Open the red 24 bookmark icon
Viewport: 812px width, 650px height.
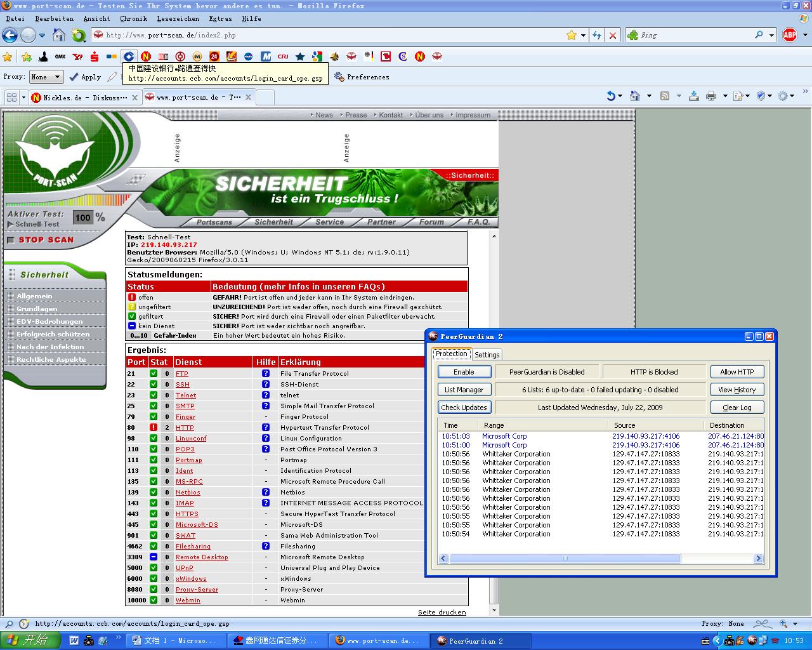(x=214, y=56)
